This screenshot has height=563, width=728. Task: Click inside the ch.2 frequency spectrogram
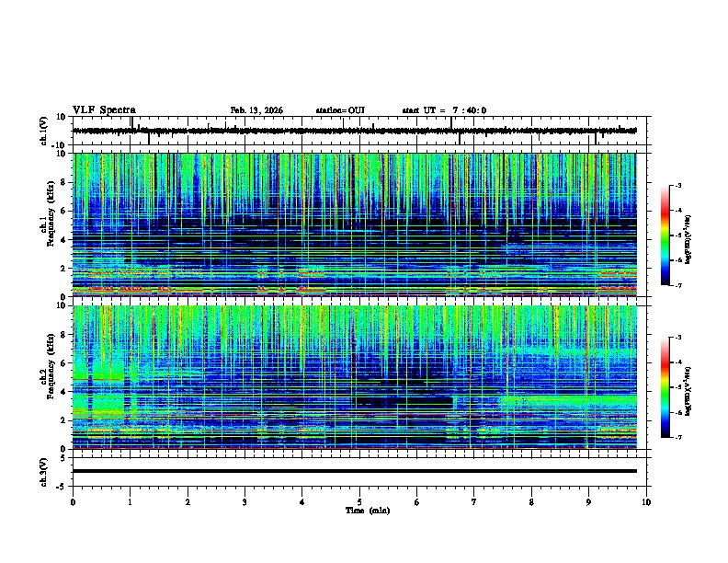[x=355, y=377]
